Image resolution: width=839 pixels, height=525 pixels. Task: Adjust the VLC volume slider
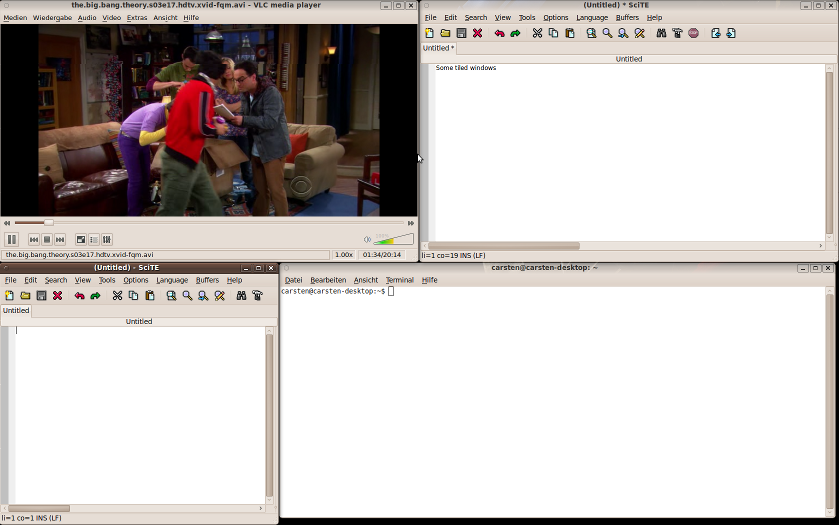coord(394,239)
